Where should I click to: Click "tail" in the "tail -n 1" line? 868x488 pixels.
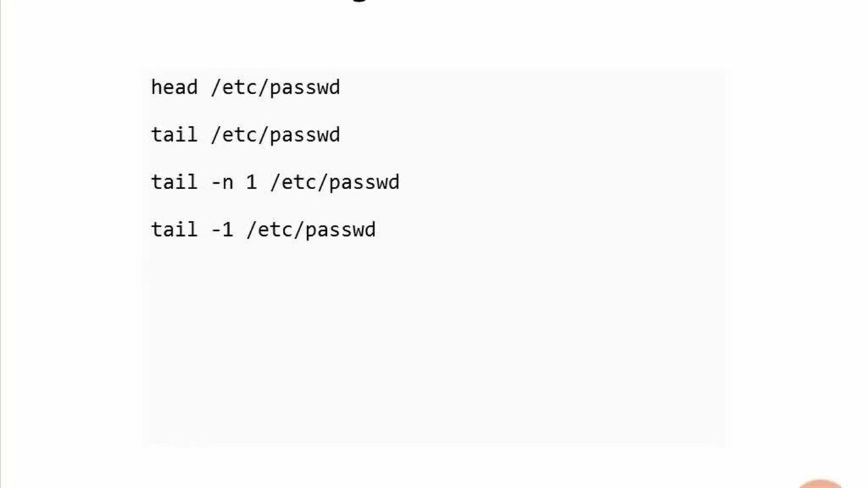174,182
